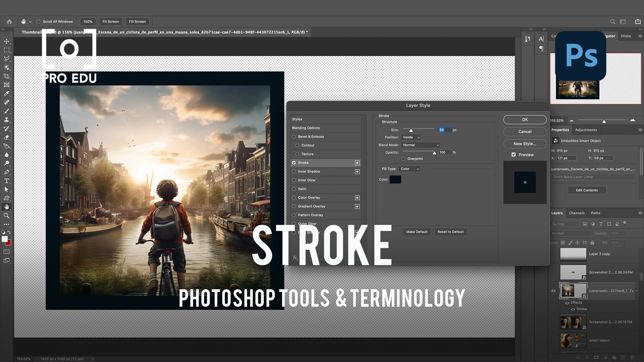The height and width of the screenshot is (362, 644).
Task: Open the Position dropdown set to Inside
Action: [411, 137]
